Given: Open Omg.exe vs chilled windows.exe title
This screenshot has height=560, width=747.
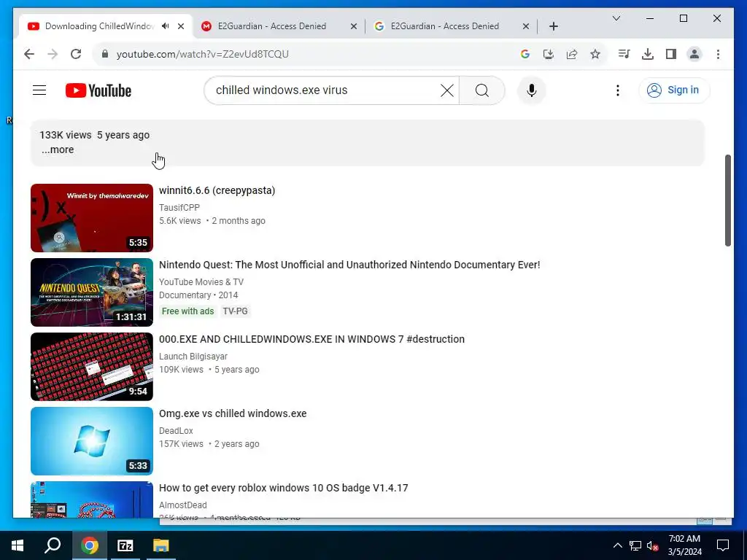Looking at the screenshot, I should 233,413.
